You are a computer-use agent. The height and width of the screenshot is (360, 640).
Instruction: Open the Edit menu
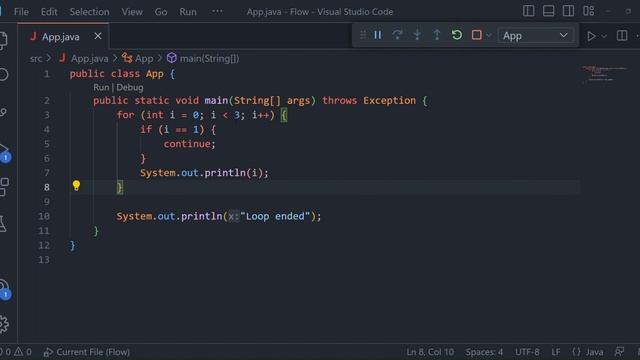(49, 12)
